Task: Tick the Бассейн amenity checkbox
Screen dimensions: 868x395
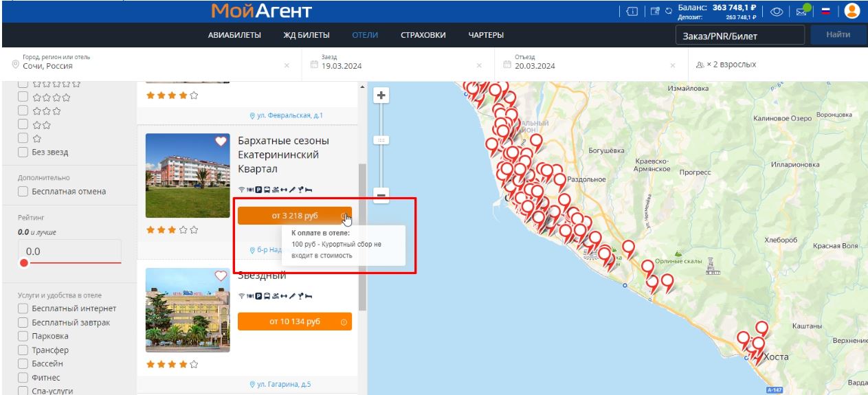Action: click(x=23, y=363)
